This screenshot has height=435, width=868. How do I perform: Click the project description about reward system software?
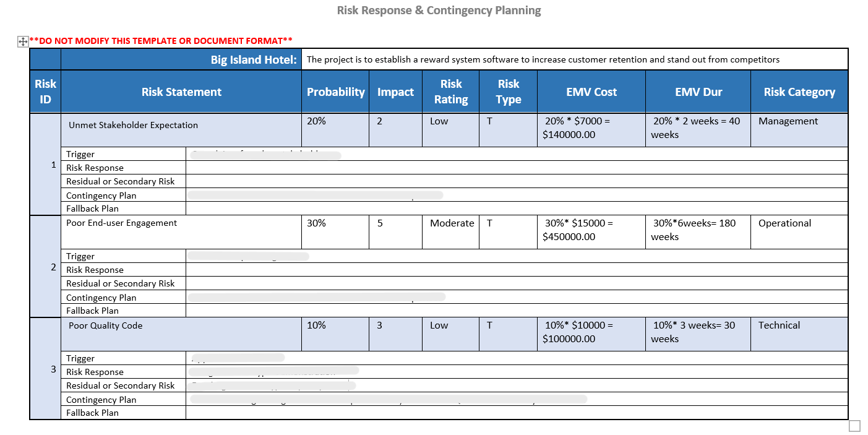point(543,60)
